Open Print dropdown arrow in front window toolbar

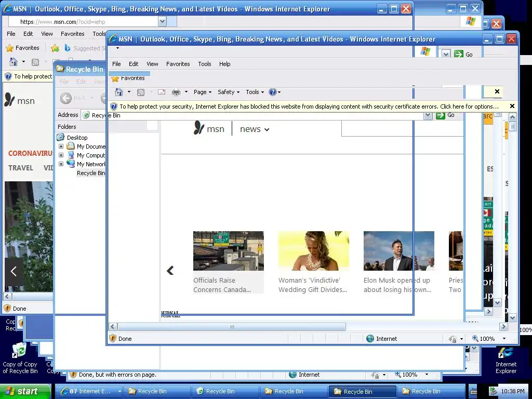pos(186,92)
